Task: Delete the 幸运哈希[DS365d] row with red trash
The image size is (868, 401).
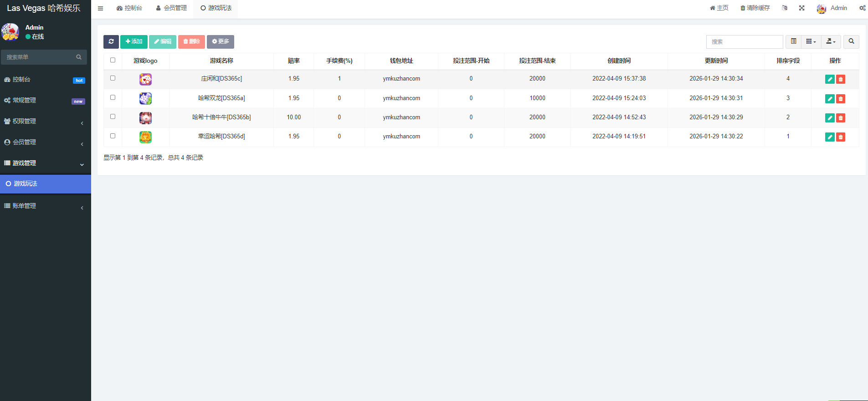Action: pyautogui.click(x=841, y=137)
